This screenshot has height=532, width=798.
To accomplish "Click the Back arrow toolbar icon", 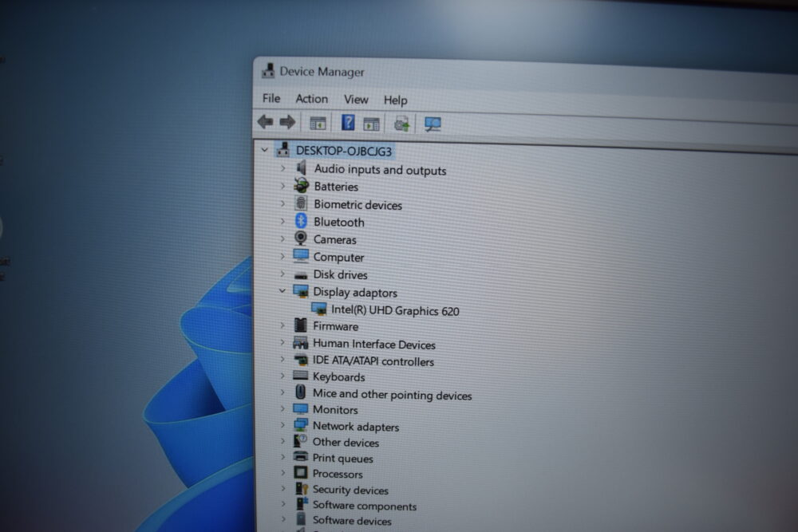I will click(265, 121).
